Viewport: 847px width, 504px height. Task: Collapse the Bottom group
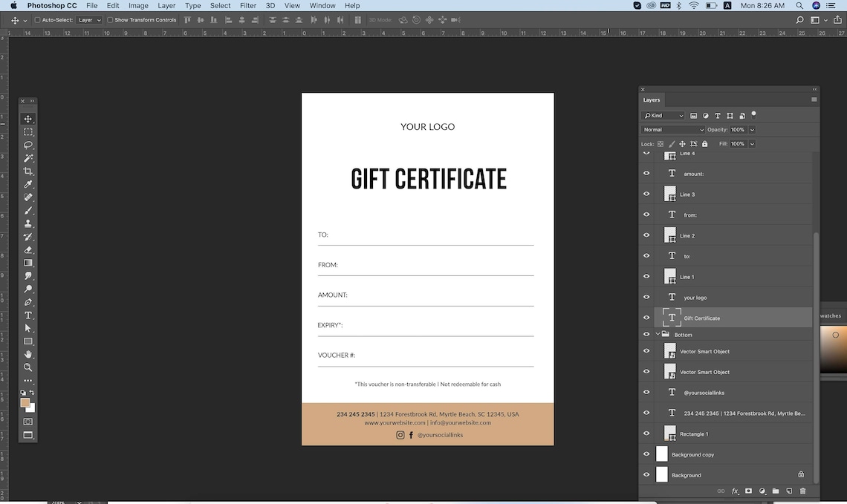657,334
